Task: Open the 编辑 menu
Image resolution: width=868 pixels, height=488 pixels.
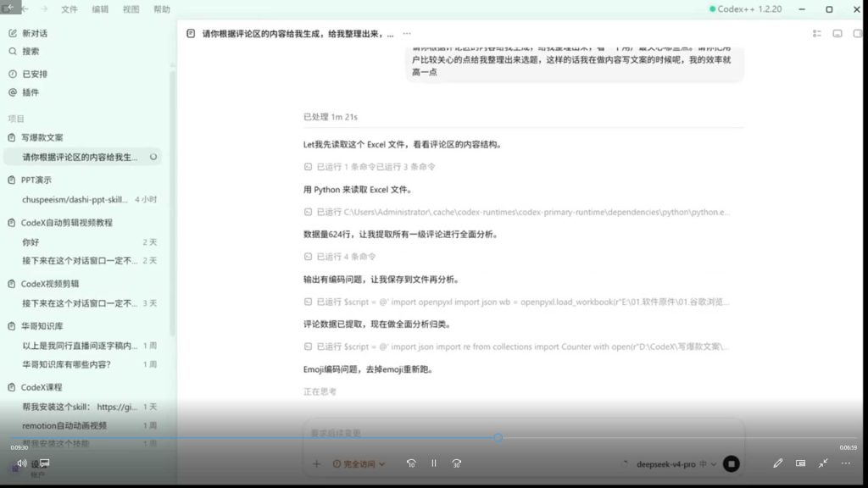Action: pos(100,9)
